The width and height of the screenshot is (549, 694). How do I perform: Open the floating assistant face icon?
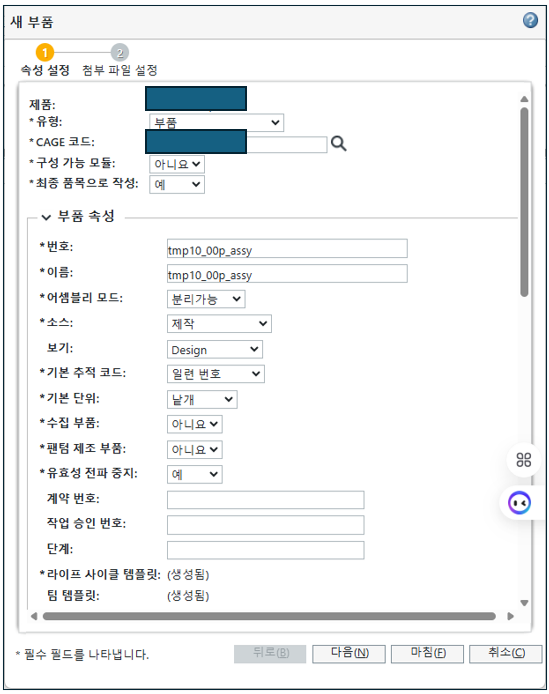519,503
